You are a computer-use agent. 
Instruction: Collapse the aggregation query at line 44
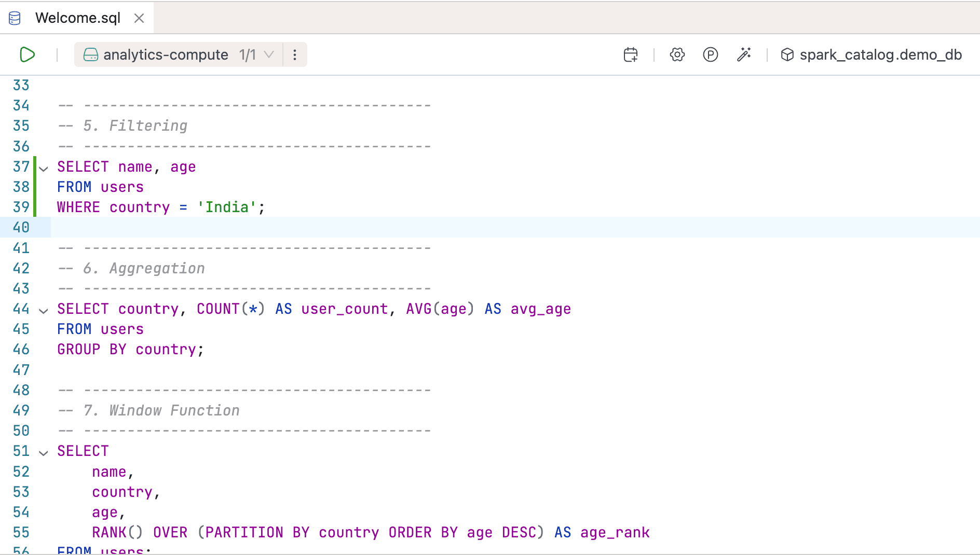(43, 310)
